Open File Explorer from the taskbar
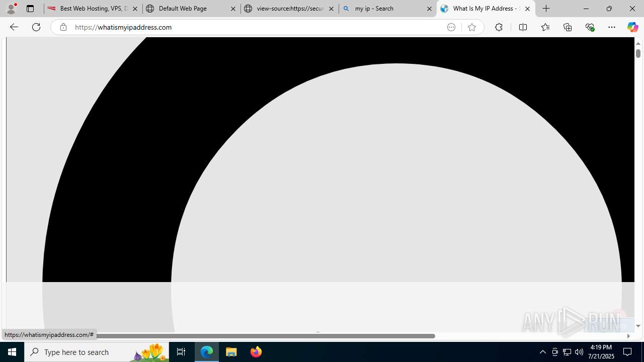The height and width of the screenshot is (362, 644). point(231,352)
